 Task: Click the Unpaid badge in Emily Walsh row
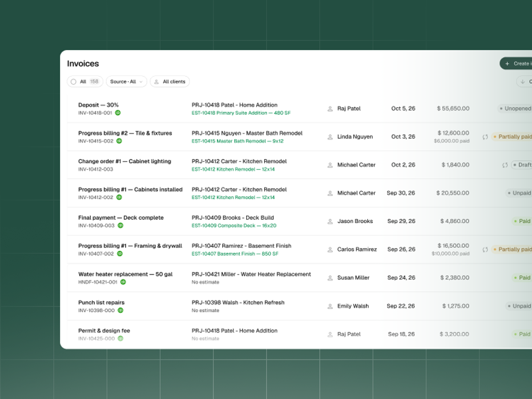pyautogui.click(x=519, y=306)
